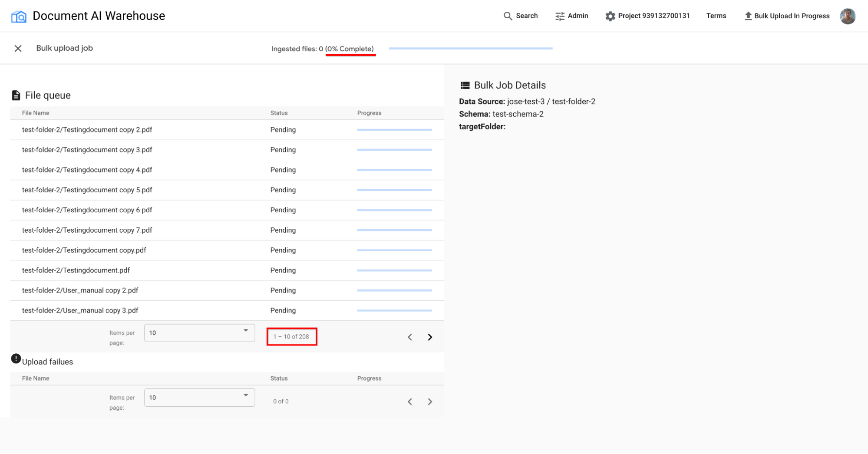Click the overall ingestion progress bar
Image resolution: width=868 pixels, height=454 pixels.
[471, 49]
